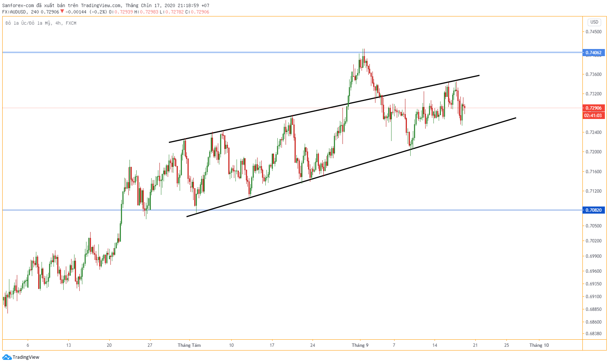Click the high value H:0.72983
This screenshot has width=609, height=364.
146,12
